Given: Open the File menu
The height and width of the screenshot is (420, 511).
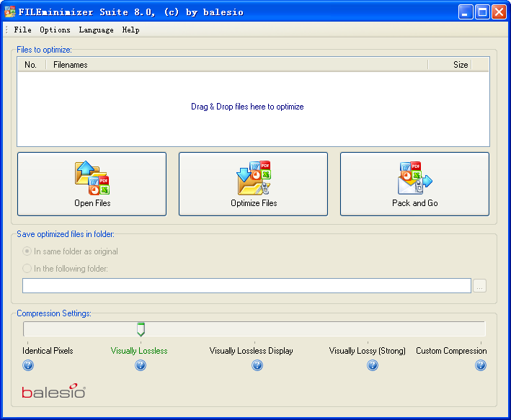Looking at the screenshot, I should [x=22, y=30].
